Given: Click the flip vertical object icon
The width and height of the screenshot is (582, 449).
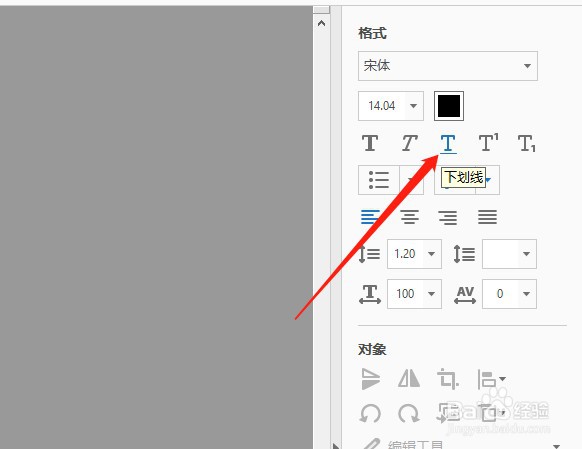Looking at the screenshot, I should click(370, 379).
